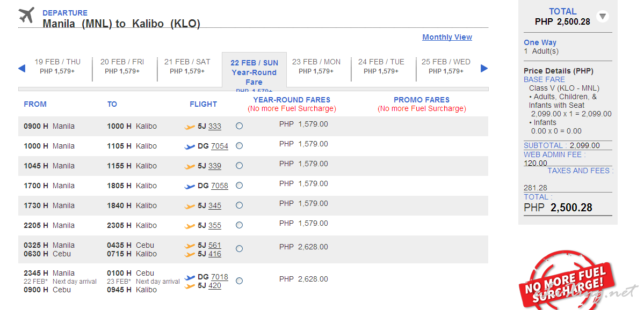This screenshot has height=310, width=644.
Task: Click the WEB ADMIN FEE link
Action: click(x=554, y=154)
